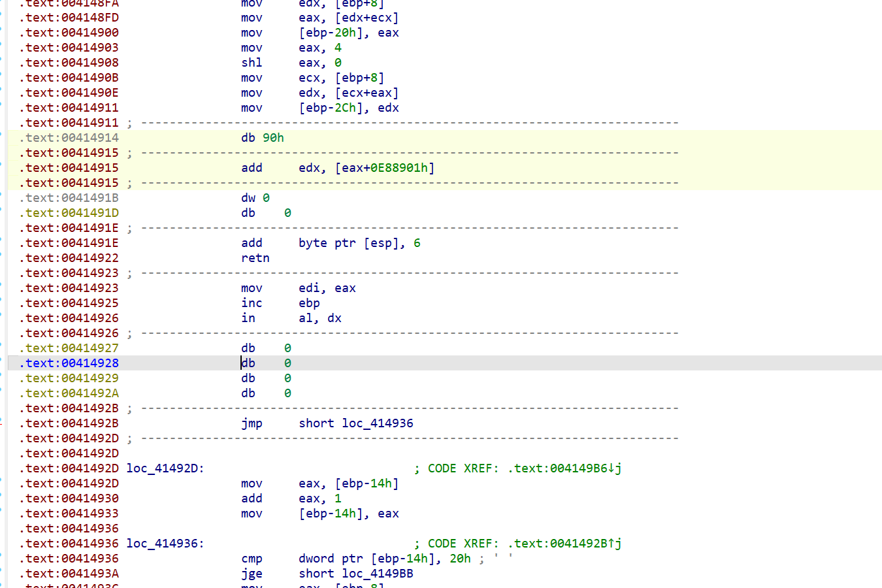Select the dw 0 data item at 0041491B

click(x=254, y=197)
